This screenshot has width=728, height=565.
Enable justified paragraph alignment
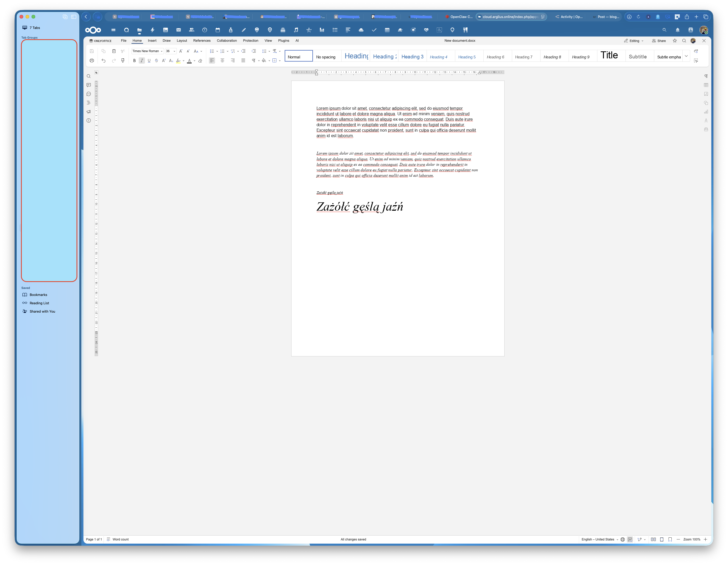pos(243,61)
